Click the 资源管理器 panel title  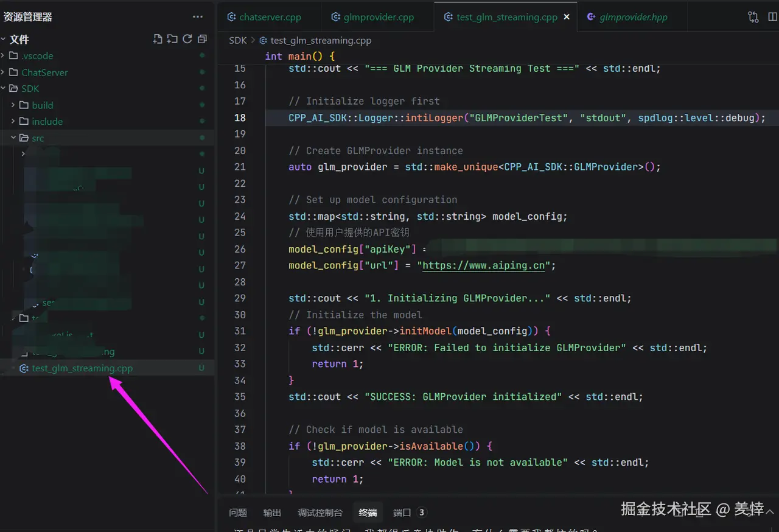point(28,17)
